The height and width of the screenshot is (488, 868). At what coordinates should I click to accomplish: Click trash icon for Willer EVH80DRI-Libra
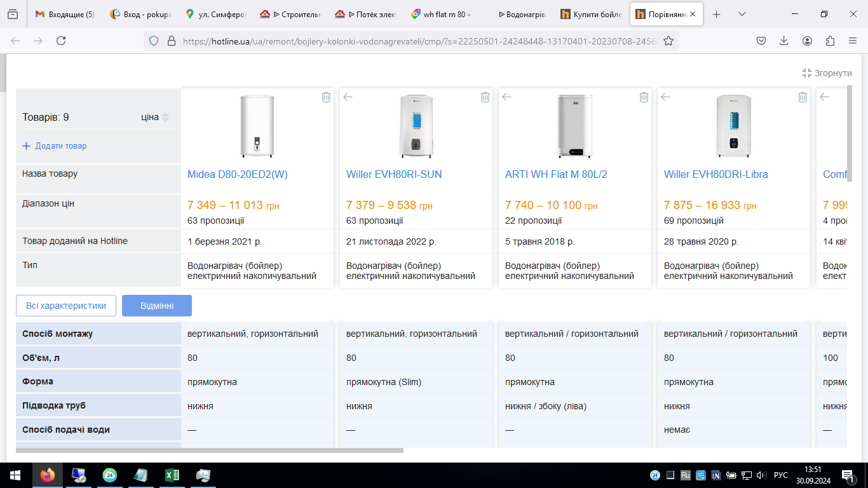pos(803,97)
